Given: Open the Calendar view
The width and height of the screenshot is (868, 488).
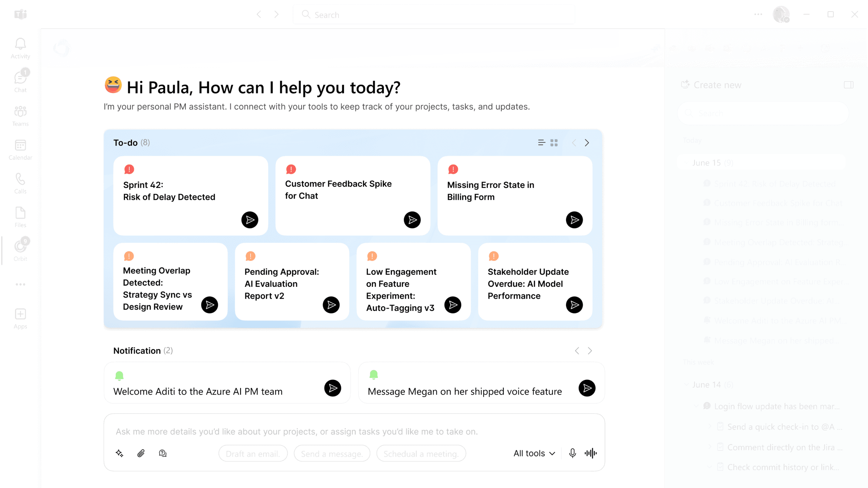Looking at the screenshot, I should click(20, 150).
